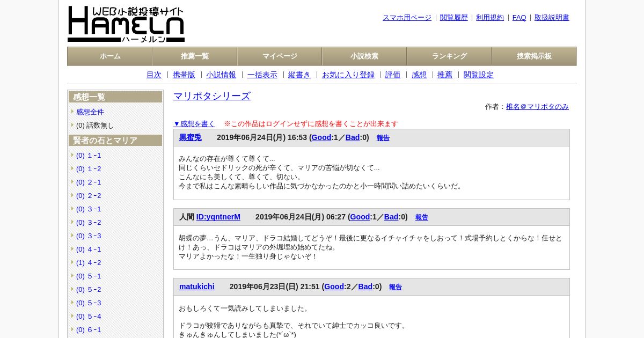Open chapter (0) 3-1 reviews
Image resolution: width=644 pixels, height=338 pixels.
[89, 209]
